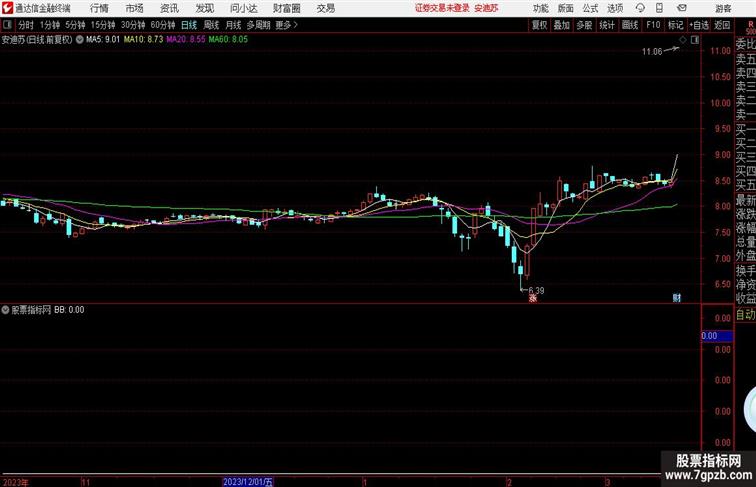
Task: Click the MA5: 9.01 indicator label
Action: 103,40
